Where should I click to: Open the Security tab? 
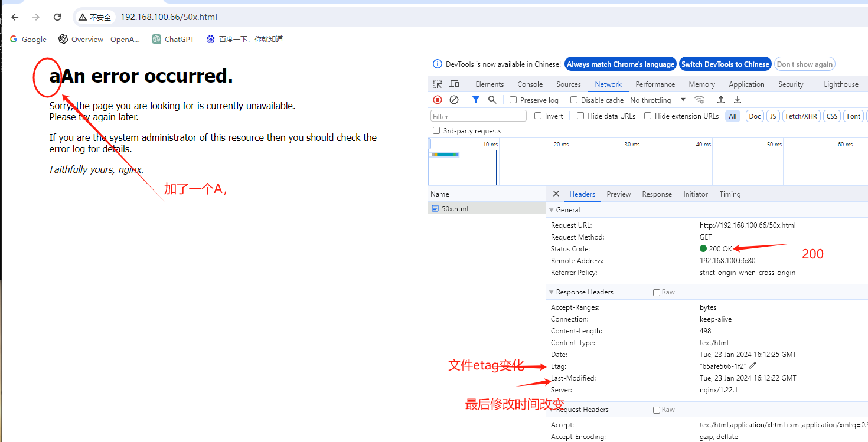click(x=791, y=84)
